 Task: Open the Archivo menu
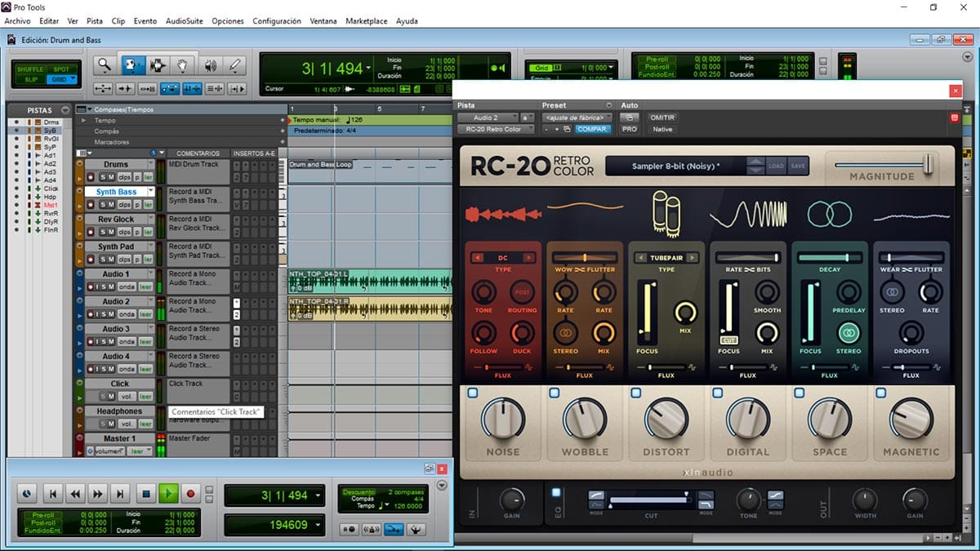17,20
